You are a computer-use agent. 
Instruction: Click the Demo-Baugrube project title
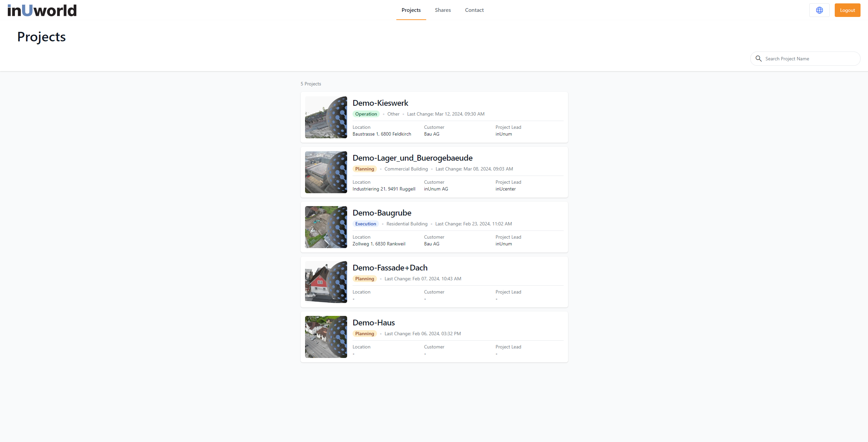(382, 213)
